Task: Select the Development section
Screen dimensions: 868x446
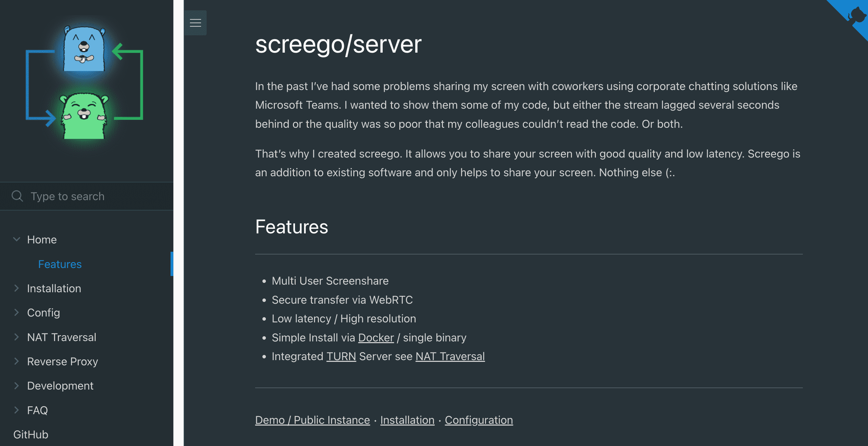Action: point(60,385)
